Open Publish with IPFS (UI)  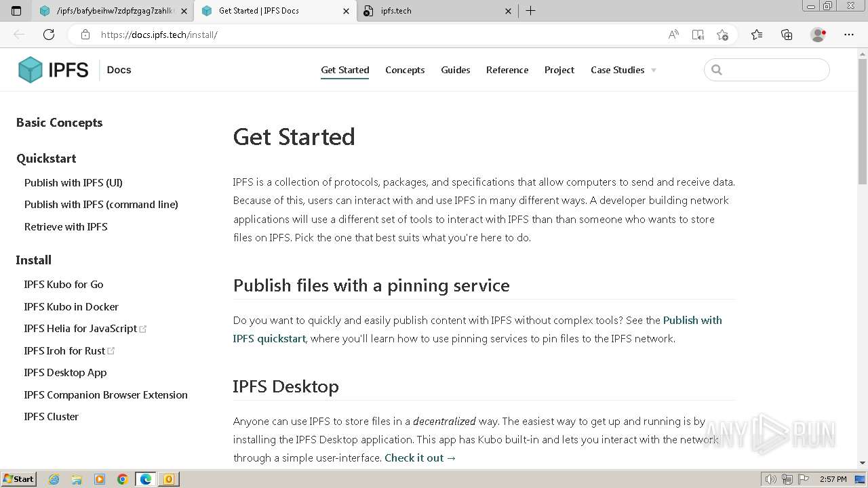(x=73, y=183)
